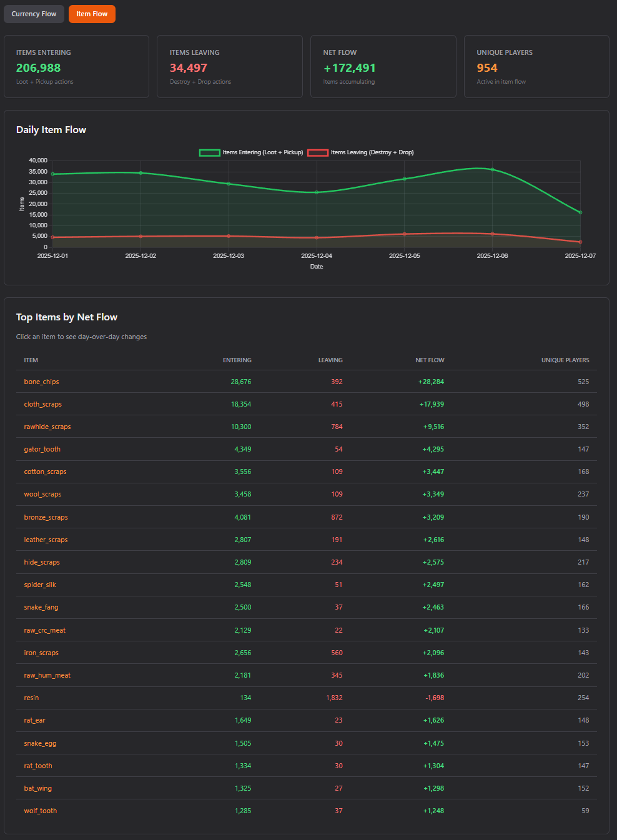Click cloth_scraps net flow +17,939

432,404
